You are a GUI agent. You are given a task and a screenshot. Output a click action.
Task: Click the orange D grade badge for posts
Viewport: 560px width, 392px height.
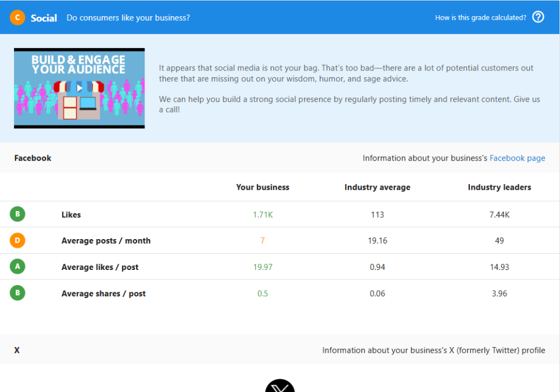click(17, 240)
